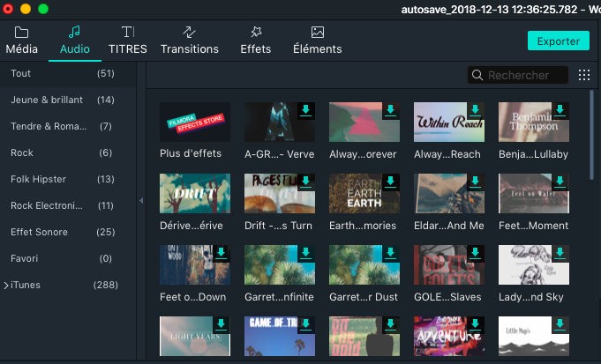This screenshot has width=601, height=364.
Task: Click the Audio music note icon
Action: pos(74,32)
